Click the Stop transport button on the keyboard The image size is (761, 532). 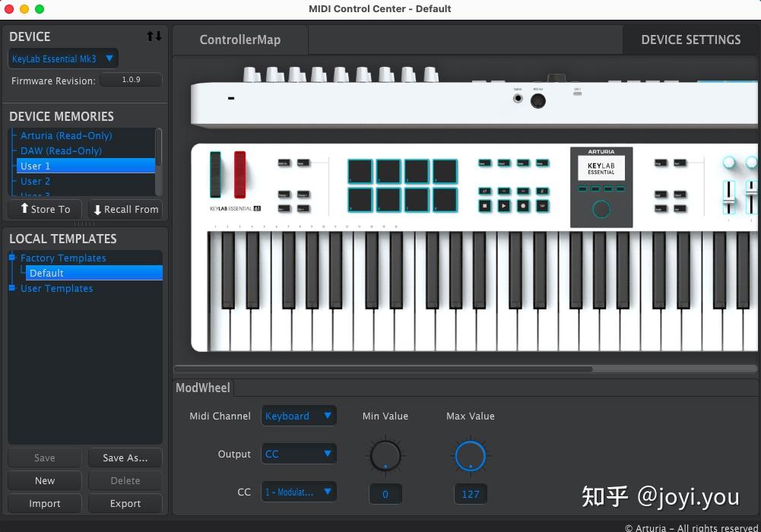pos(485,206)
